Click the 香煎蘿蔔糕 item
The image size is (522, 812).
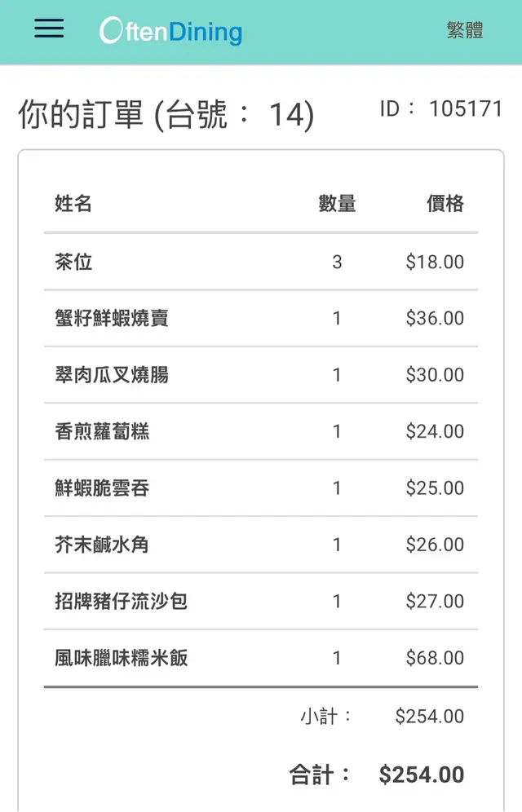click(x=102, y=431)
